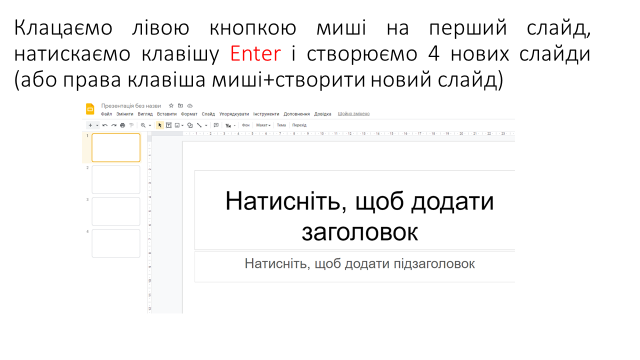Open the zoom level dropdown arrow

pos(150,125)
